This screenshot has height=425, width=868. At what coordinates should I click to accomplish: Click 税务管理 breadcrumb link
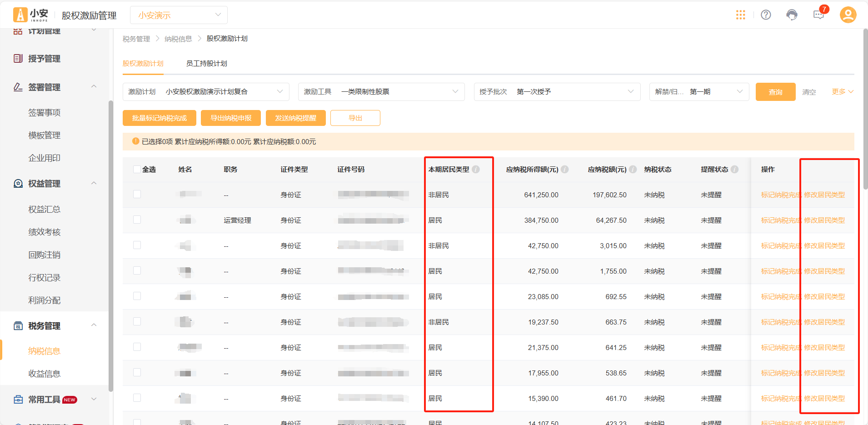pos(136,39)
